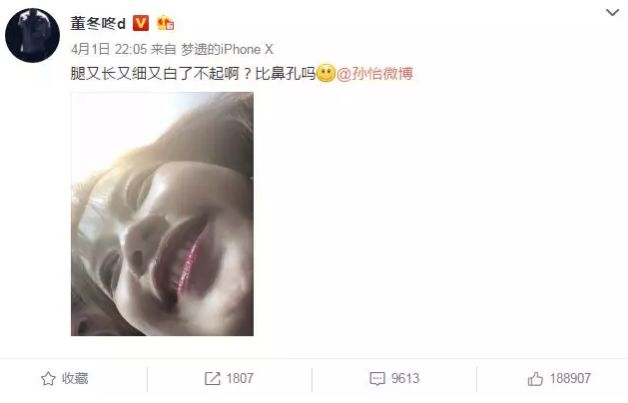The width and height of the screenshot is (628, 403).
Task: Open the repost count 1807
Action: (x=240, y=378)
